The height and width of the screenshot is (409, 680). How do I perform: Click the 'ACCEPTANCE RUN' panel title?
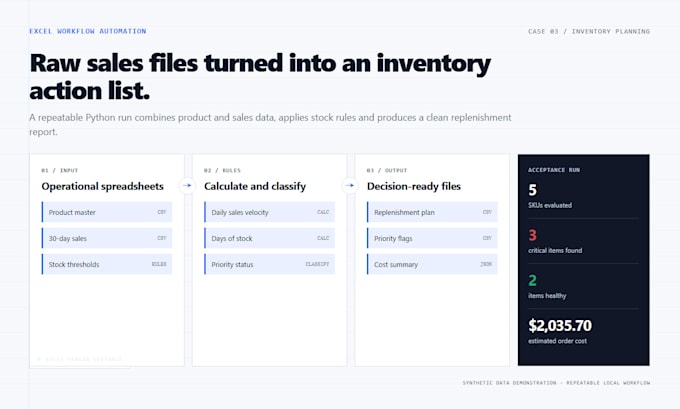click(x=554, y=170)
